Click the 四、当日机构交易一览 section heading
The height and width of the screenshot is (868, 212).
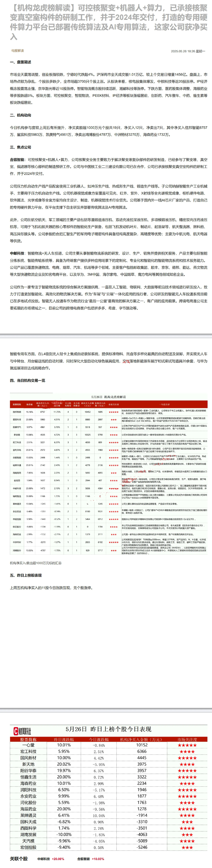(x=28, y=380)
